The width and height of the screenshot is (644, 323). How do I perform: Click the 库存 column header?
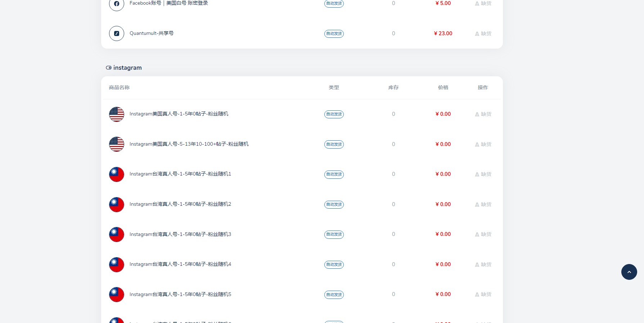[x=393, y=87]
